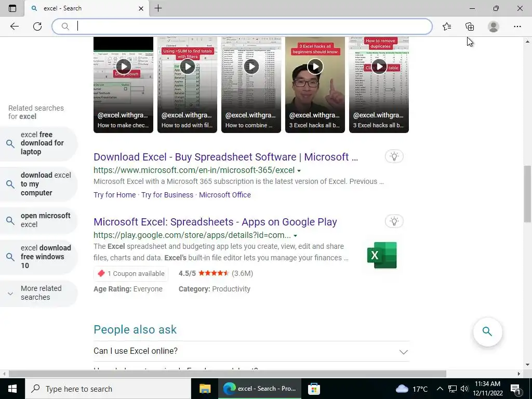Screen dimensions: 532x399
Task: Search 'excel free download for laptop'
Action: pos(38,143)
